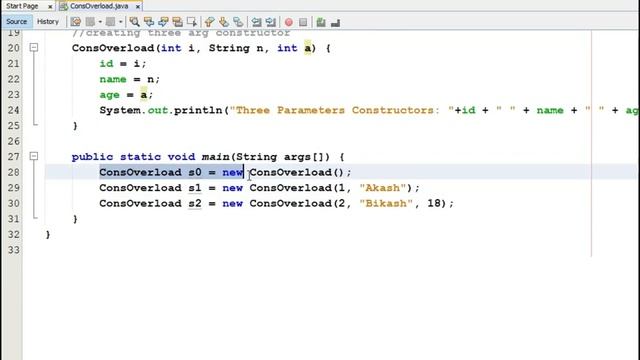Screen dimensions: 640x360
Task: Click the Stop Macro Recording icon
Action: (x=303, y=22)
